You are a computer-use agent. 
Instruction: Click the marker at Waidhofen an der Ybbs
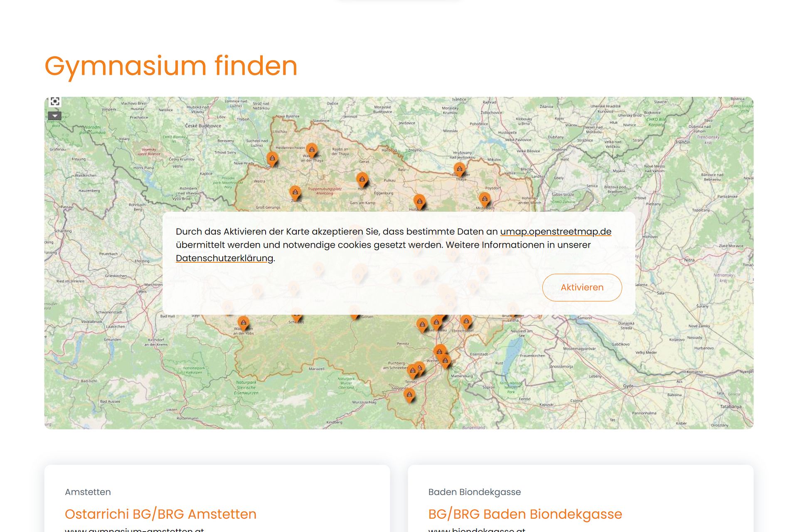click(243, 322)
